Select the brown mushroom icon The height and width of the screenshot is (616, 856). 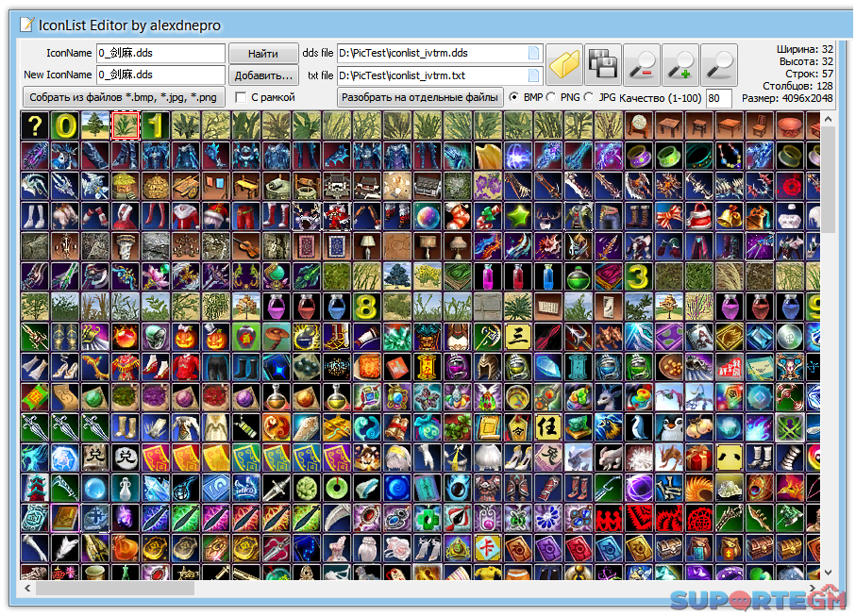click(276, 336)
